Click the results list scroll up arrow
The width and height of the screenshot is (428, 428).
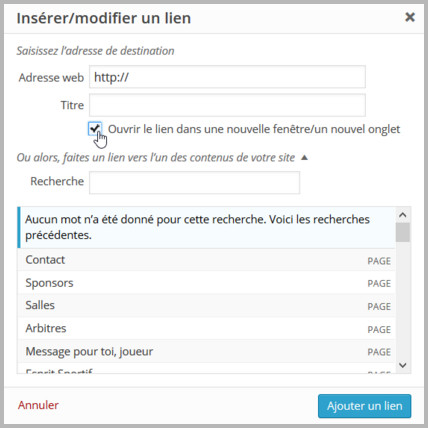click(403, 215)
